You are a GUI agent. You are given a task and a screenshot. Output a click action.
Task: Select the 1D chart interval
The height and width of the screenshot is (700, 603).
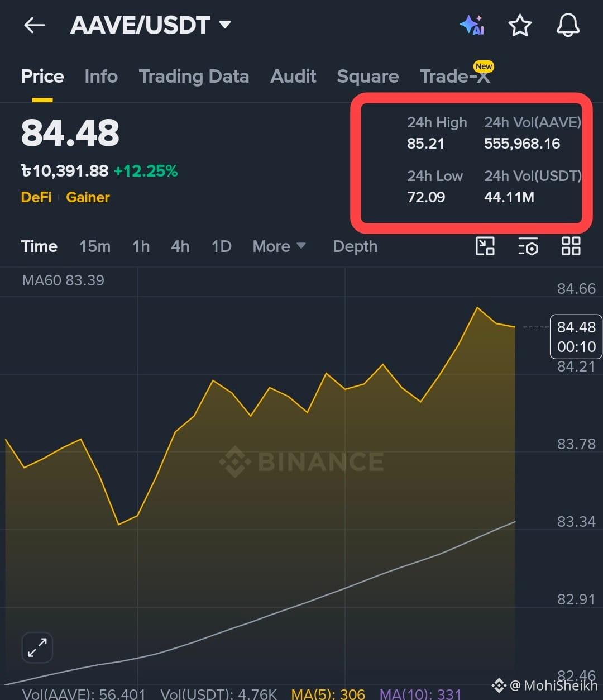[221, 246]
